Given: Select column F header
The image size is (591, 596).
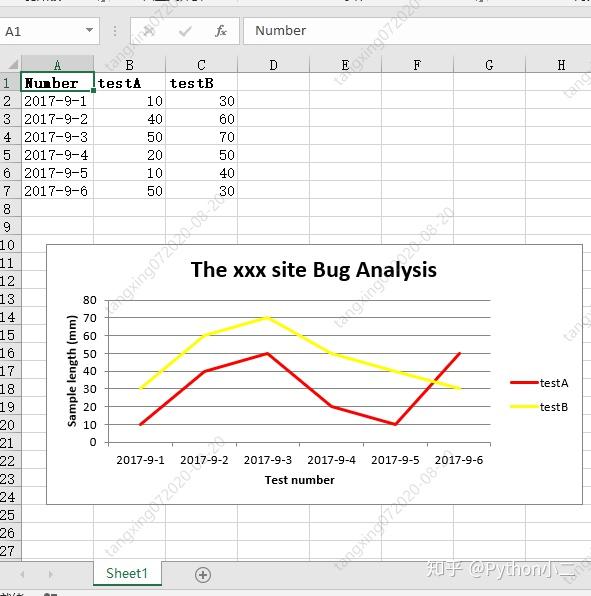Looking at the screenshot, I should pyautogui.click(x=417, y=64).
